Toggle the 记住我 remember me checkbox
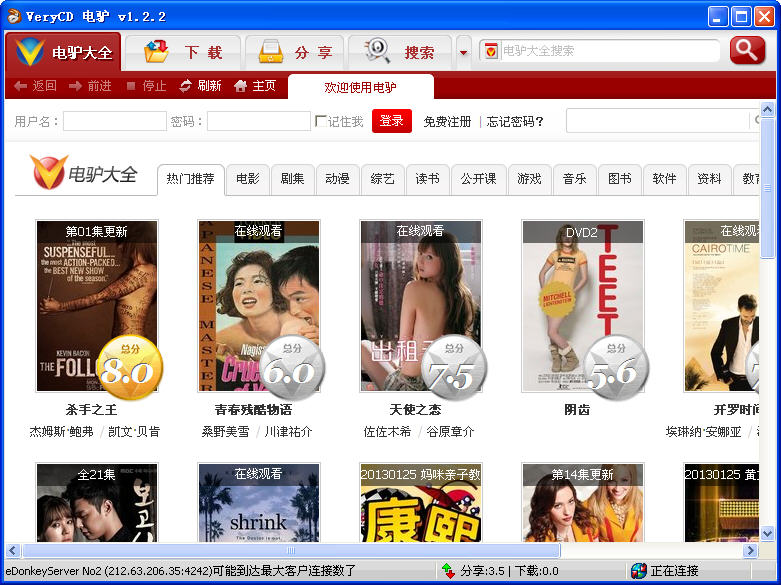781x585 pixels. coord(321,122)
